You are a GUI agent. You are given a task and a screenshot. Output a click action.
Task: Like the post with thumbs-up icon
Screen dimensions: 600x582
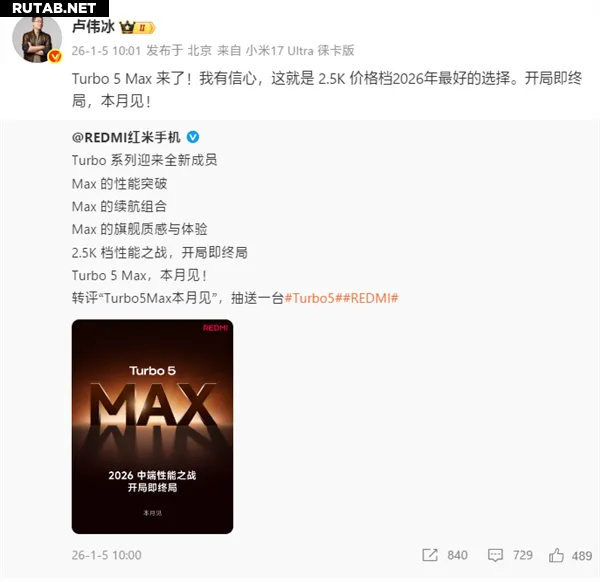point(556,555)
